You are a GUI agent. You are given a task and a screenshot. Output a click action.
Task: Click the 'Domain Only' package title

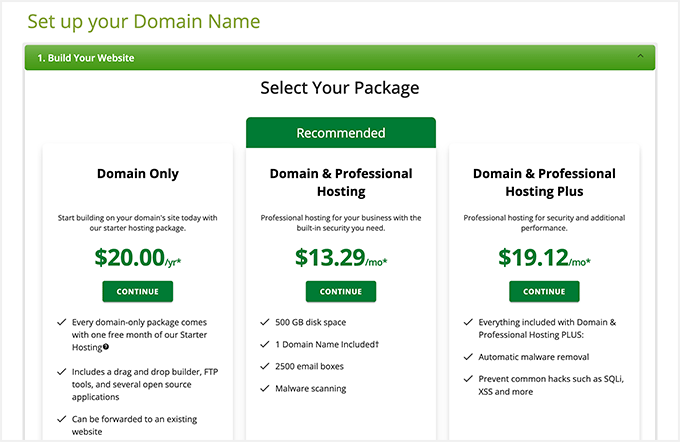coord(138,174)
